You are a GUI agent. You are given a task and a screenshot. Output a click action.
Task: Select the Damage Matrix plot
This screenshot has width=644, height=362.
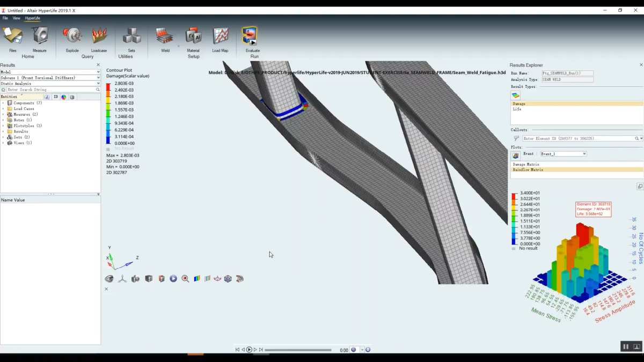click(577, 164)
